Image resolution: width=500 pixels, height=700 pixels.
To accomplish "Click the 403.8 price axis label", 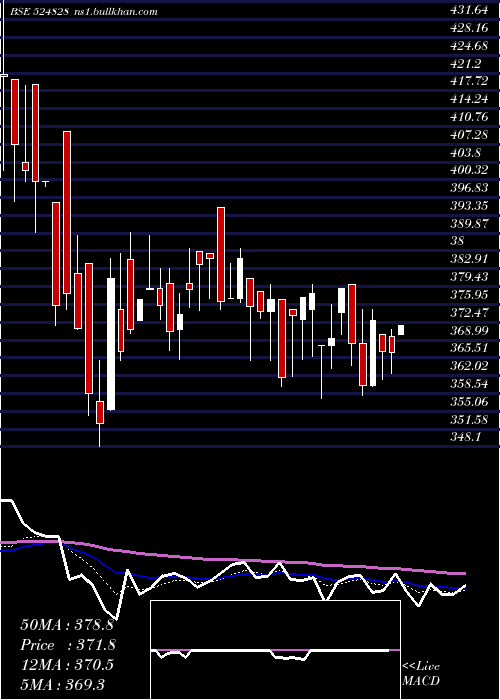I will point(466,152).
